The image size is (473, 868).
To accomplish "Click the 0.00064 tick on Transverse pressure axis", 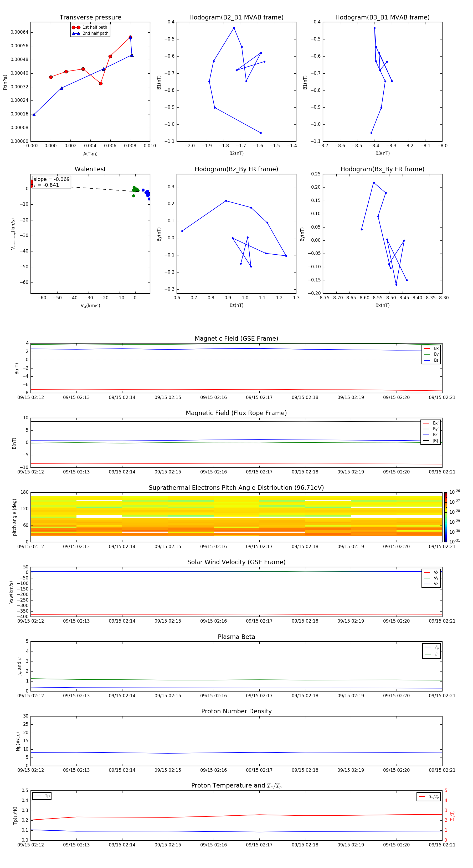I will pyautogui.click(x=19, y=32).
